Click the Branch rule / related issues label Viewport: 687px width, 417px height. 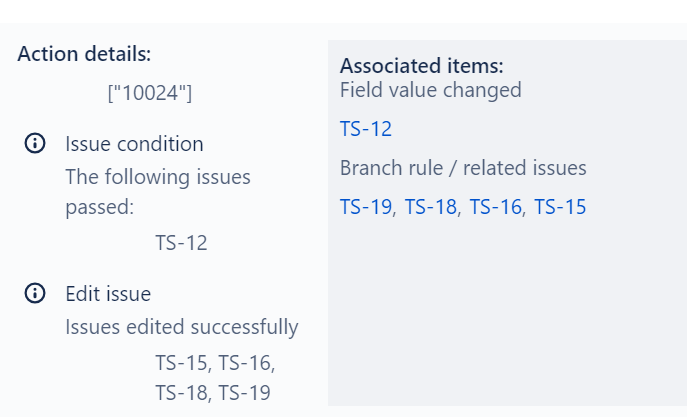(x=463, y=168)
